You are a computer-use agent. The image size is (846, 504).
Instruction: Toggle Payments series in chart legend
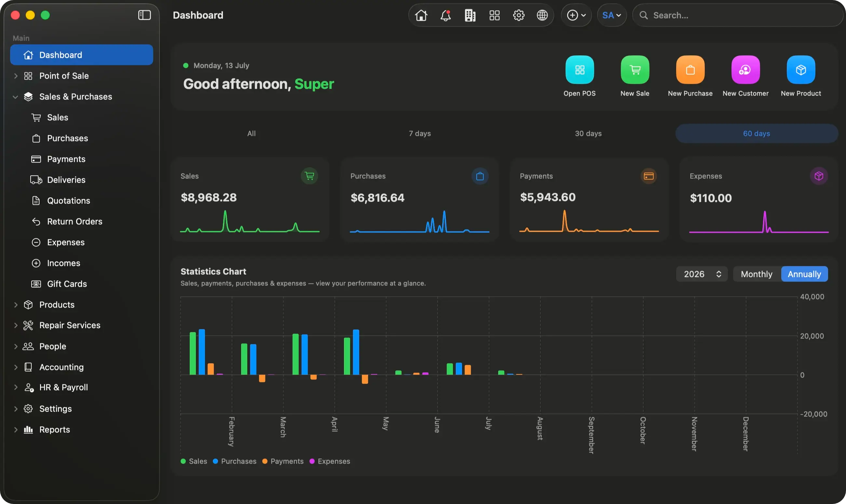coord(283,461)
